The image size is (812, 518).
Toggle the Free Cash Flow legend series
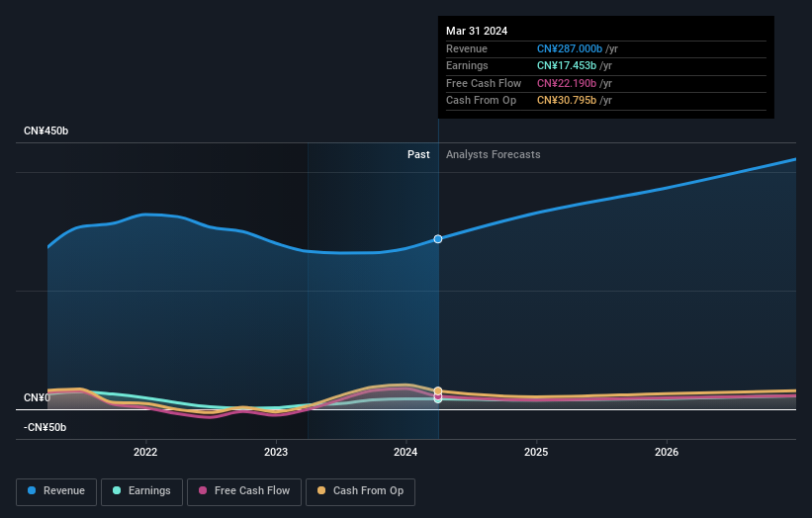click(x=244, y=491)
